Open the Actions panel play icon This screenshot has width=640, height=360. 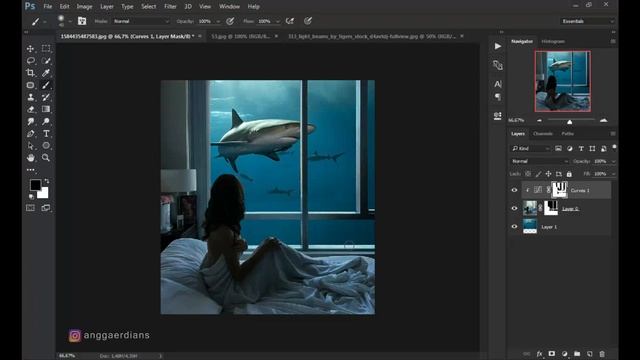(498, 47)
